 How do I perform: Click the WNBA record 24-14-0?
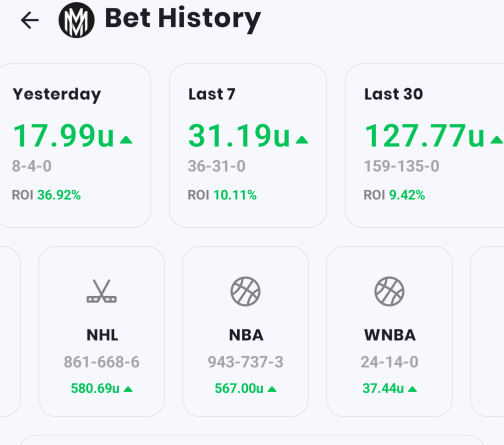tap(389, 362)
